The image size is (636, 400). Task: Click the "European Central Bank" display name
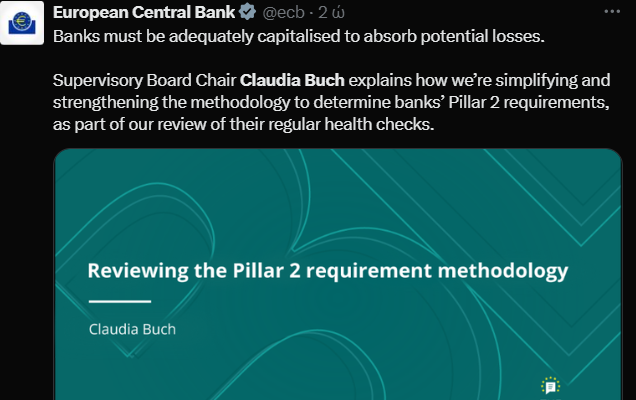[x=143, y=13]
